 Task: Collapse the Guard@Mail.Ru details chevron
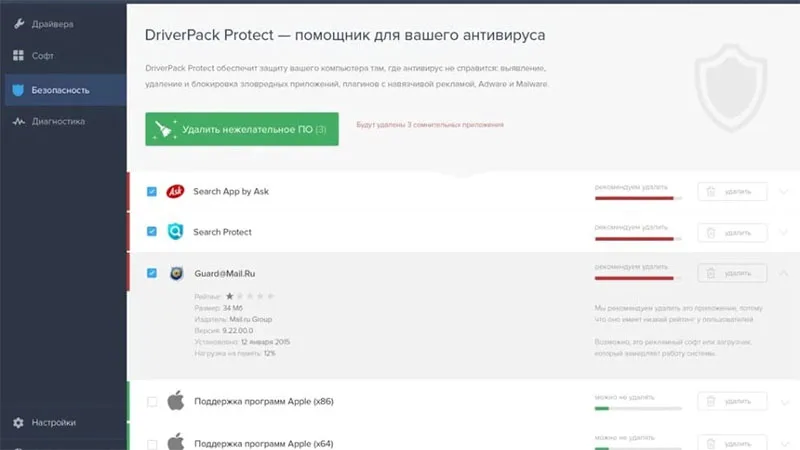[784, 273]
